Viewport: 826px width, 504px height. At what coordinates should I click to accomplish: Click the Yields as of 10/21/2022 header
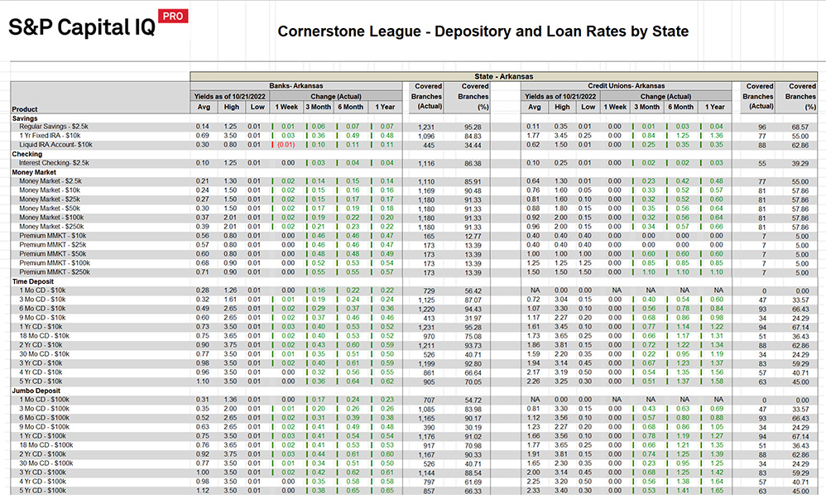click(x=231, y=96)
